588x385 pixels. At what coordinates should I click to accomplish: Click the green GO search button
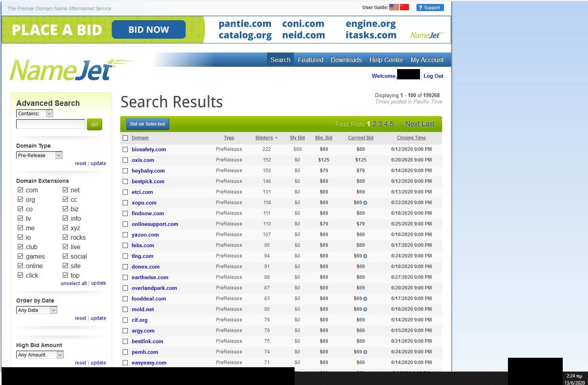(x=94, y=124)
